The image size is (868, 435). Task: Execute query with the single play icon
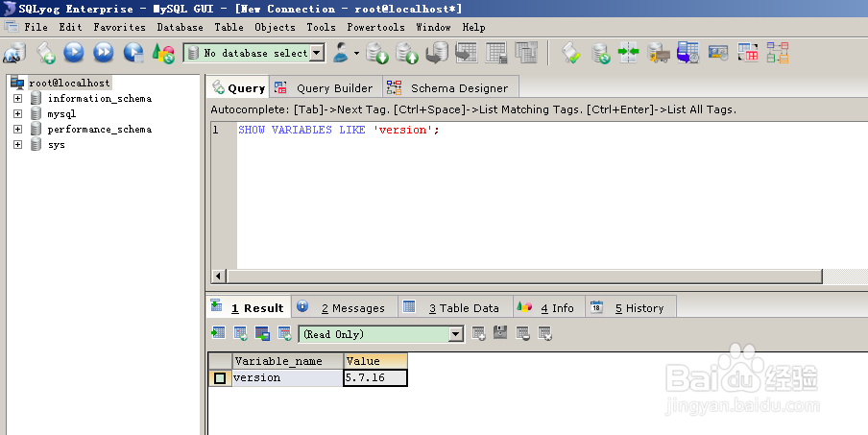click(x=74, y=53)
